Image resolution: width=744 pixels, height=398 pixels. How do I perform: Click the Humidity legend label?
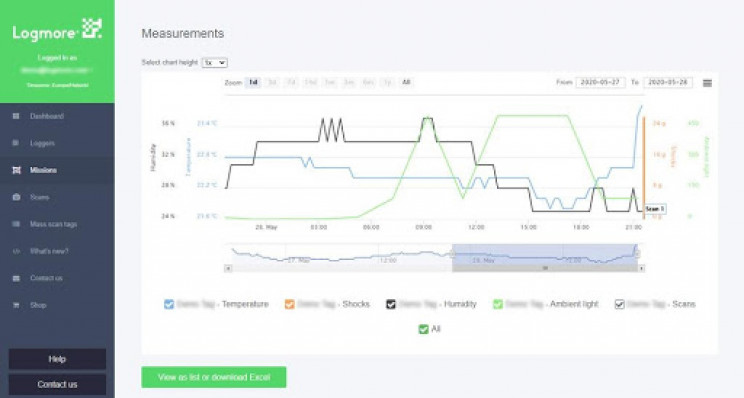(x=437, y=305)
